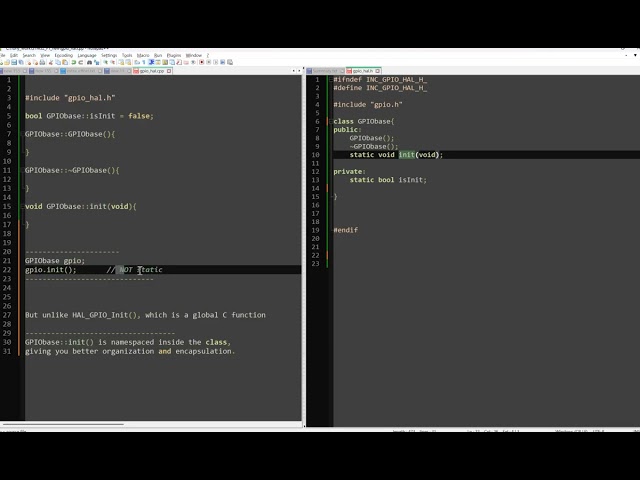Open the Tools menu

127,55
